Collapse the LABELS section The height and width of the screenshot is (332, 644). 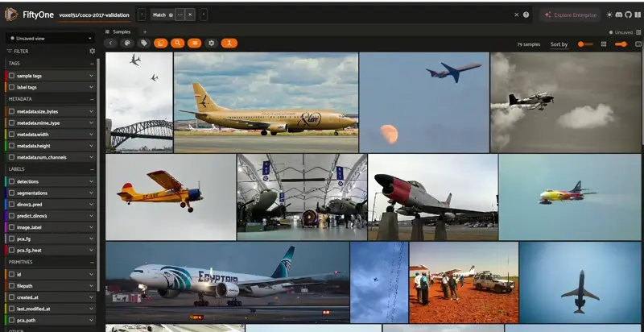[x=92, y=169]
